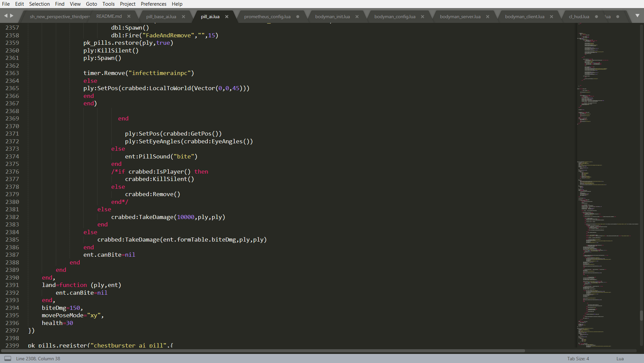Open the Edit menu

19,4
